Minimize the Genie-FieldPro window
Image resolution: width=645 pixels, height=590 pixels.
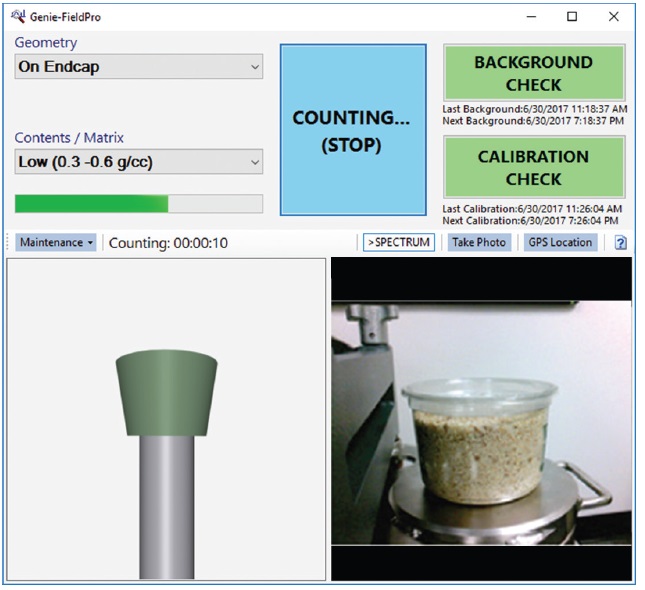point(528,17)
